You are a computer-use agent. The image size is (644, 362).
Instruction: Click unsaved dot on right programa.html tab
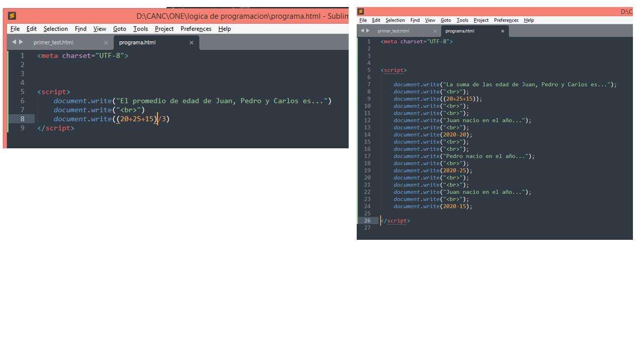coord(502,31)
